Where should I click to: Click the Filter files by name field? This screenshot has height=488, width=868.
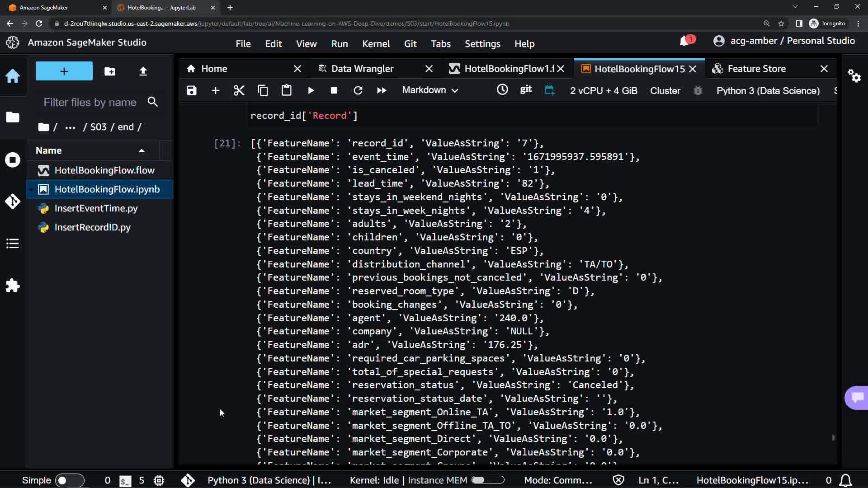[x=90, y=103]
